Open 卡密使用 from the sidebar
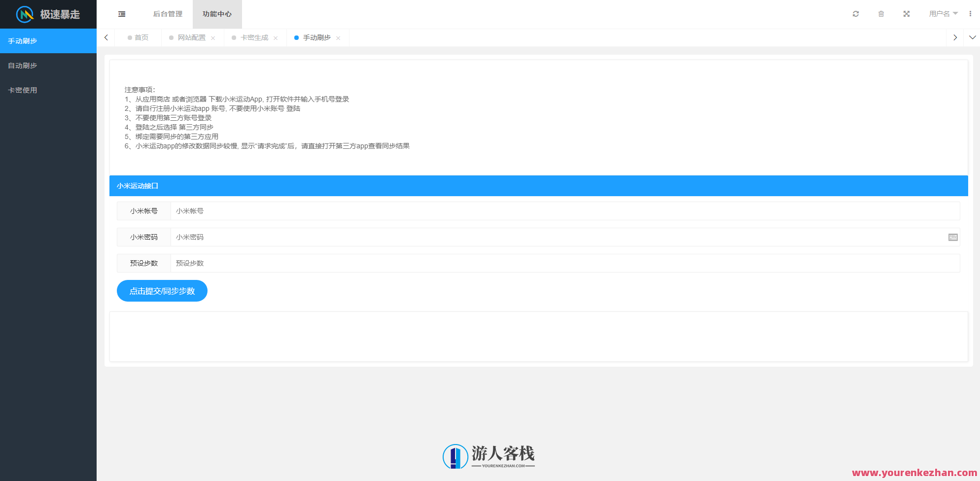The image size is (980, 481). click(x=22, y=90)
